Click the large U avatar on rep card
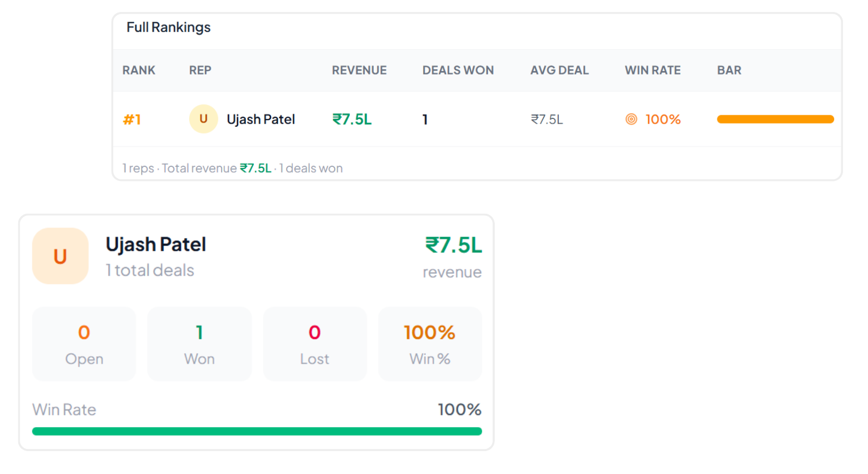 (x=60, y=256)
